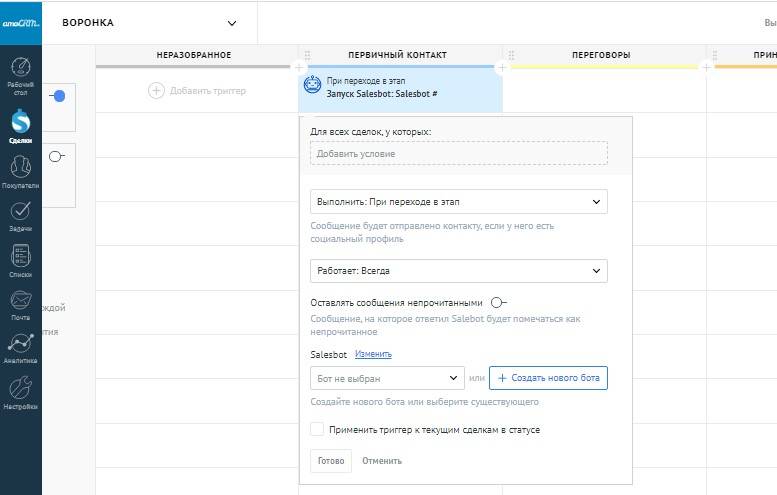The image size is (777, 495).
Task: Toggle Оставлять сообщения непрочитанными switch
Action: (x=498, y=303)
